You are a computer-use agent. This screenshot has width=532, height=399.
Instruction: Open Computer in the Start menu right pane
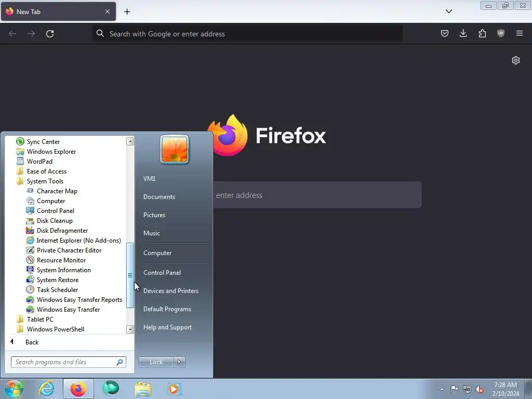click(157, 253)
